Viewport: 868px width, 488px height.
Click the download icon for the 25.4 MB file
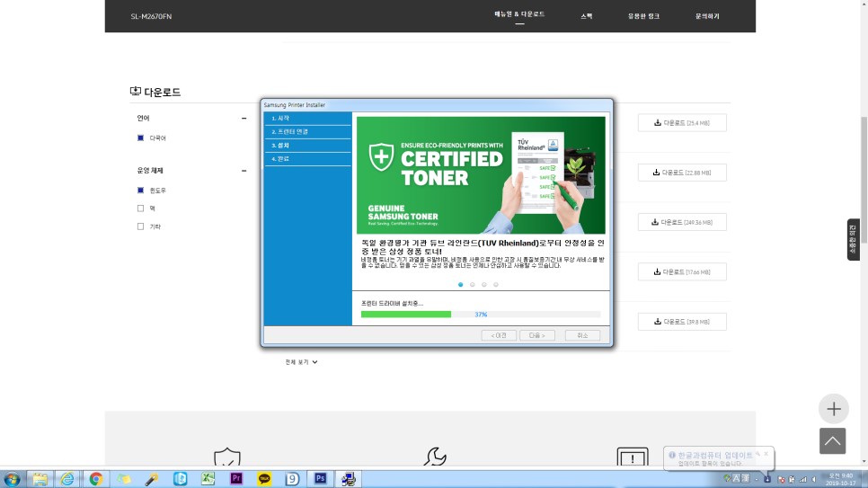pos(657,122)
